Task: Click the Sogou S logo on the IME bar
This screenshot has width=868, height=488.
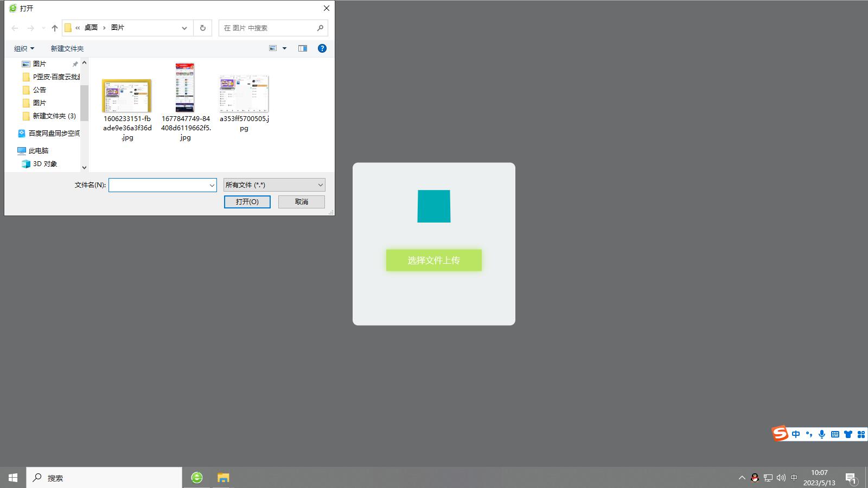Action: coord(780,433)
